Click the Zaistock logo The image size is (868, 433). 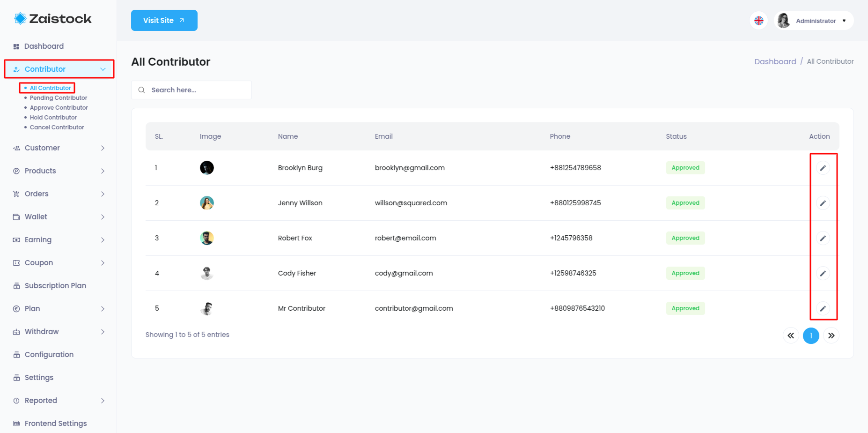[53, 19]
